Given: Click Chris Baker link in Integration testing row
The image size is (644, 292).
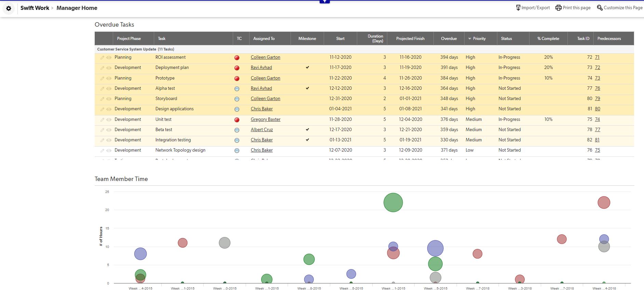Looking at the screenshot, I should [x=262, y=140].
